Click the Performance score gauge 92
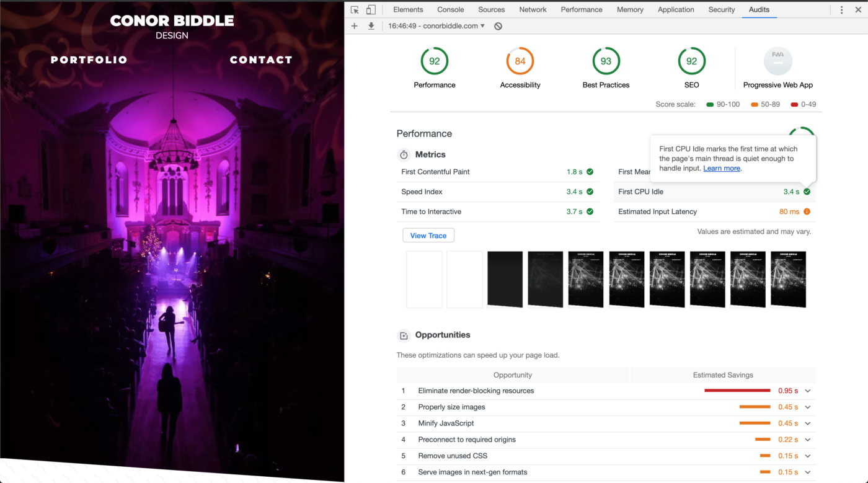The height and width of the screenshot is (483, 868). point(435,61)
